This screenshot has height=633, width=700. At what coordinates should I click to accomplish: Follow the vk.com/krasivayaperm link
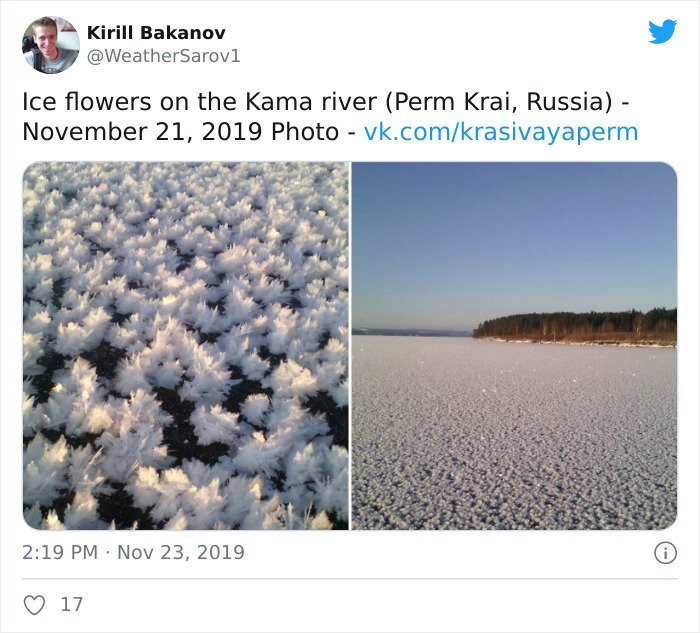[x=501, y=132]
